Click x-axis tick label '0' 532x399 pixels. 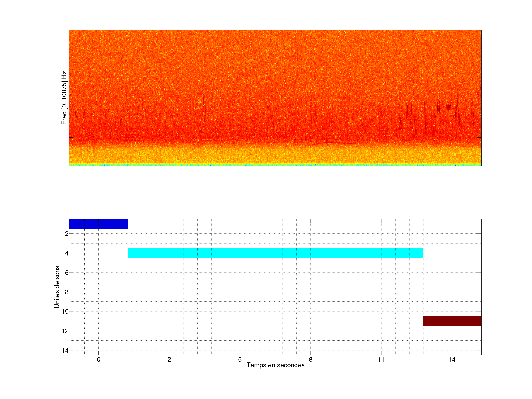click(x=98, y=359)
